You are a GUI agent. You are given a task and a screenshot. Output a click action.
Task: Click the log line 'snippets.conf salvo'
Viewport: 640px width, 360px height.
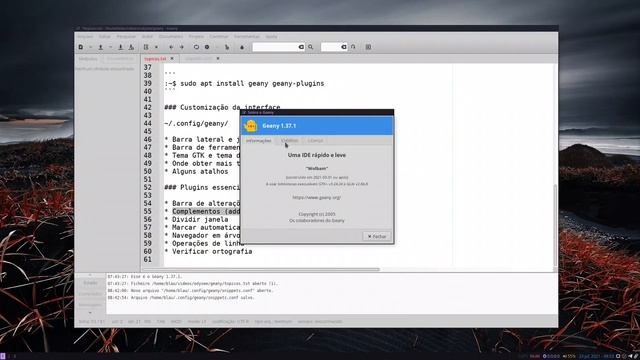(x=181, y=298)
